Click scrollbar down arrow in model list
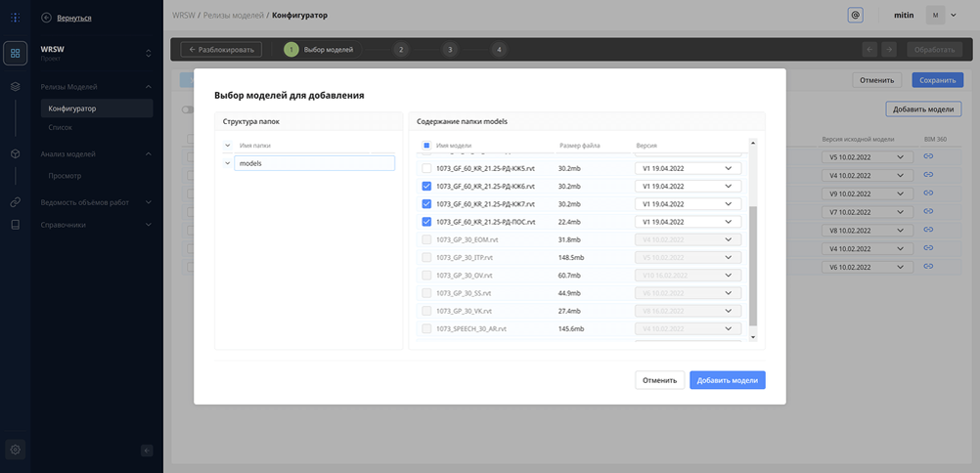980x473 pixels. 752,337
